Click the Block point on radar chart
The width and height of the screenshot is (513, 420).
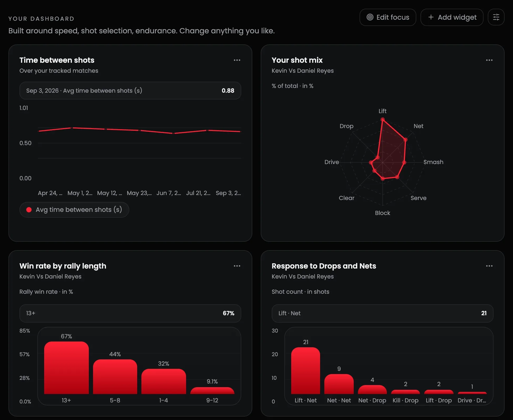[x=383, y=179]
